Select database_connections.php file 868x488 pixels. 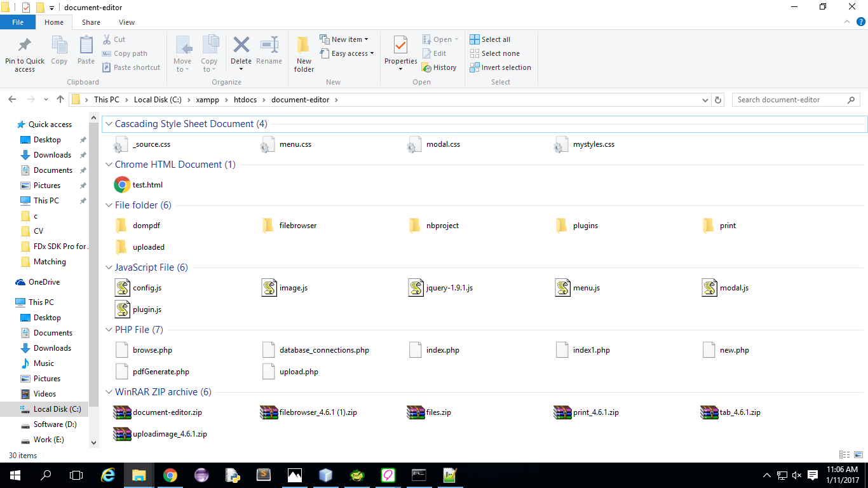[x=315, y=350]
